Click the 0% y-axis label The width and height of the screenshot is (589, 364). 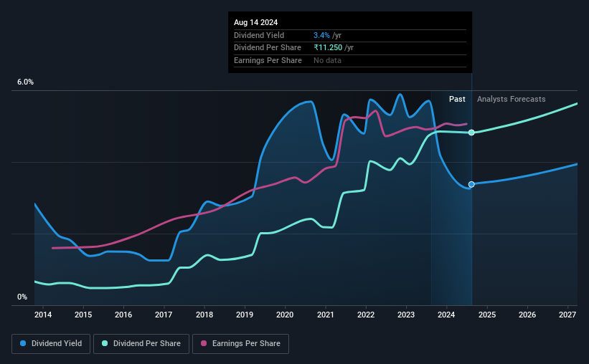click(x=22, y=297)
